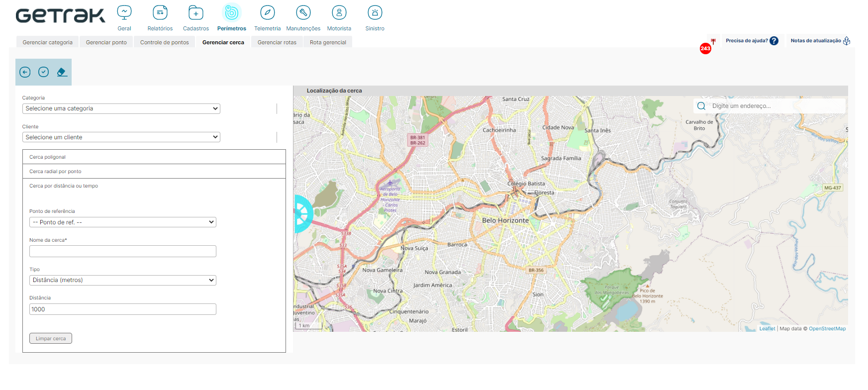The width and height of the screenshot is (868, 390).
Task: Click the Cinquentenário map label
Action: coord(409,311)
